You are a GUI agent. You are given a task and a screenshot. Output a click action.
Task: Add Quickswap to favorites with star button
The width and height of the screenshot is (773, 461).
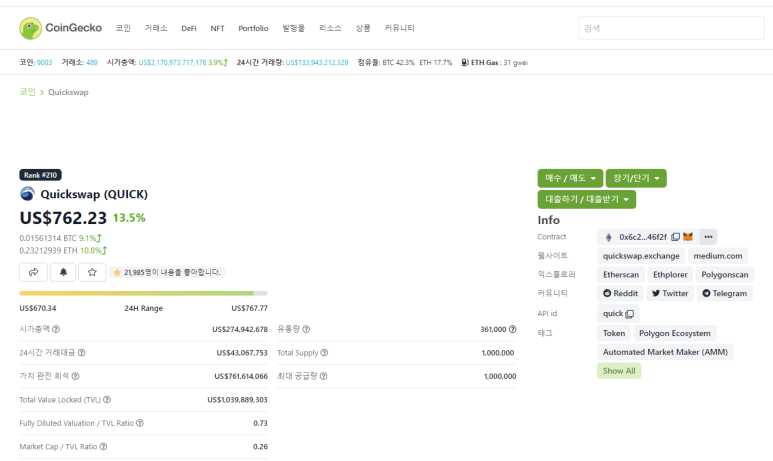tap(92, 272)
